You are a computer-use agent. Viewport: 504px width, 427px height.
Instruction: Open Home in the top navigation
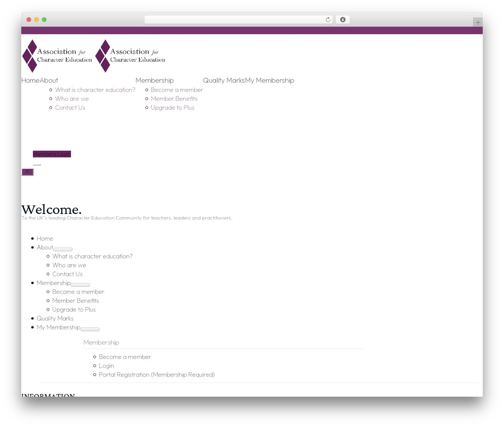pos(30,80)
